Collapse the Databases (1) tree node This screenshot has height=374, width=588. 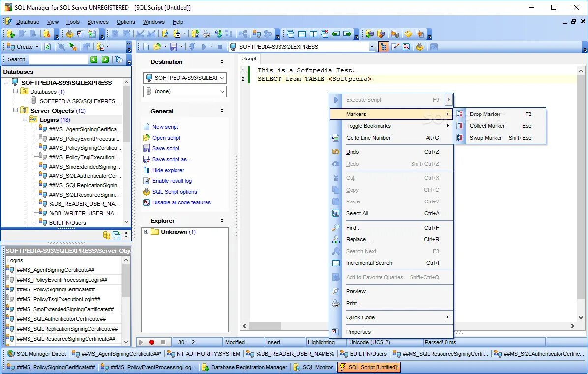(x=15, y=91)
